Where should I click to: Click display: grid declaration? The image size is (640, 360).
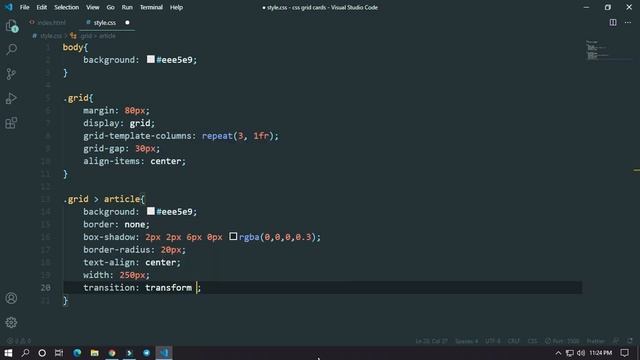point(119,123)
